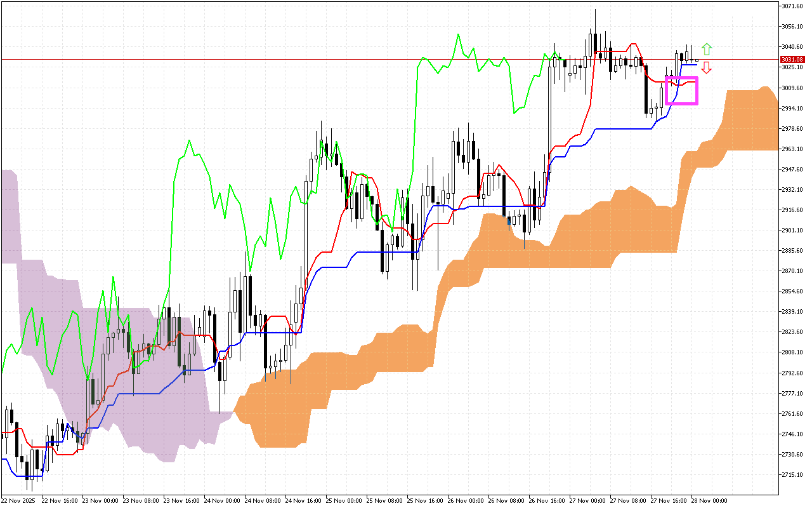Image resolution: width=812 pixels, height=508 pixels.
Task: Click the 3071.60 price scale label
Action: pyautogui.click(x=793, y=7)
